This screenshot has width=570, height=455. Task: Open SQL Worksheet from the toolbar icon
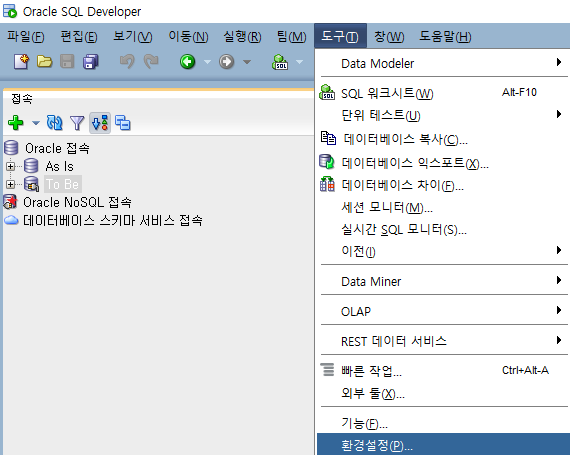click(x=280, y=61)
